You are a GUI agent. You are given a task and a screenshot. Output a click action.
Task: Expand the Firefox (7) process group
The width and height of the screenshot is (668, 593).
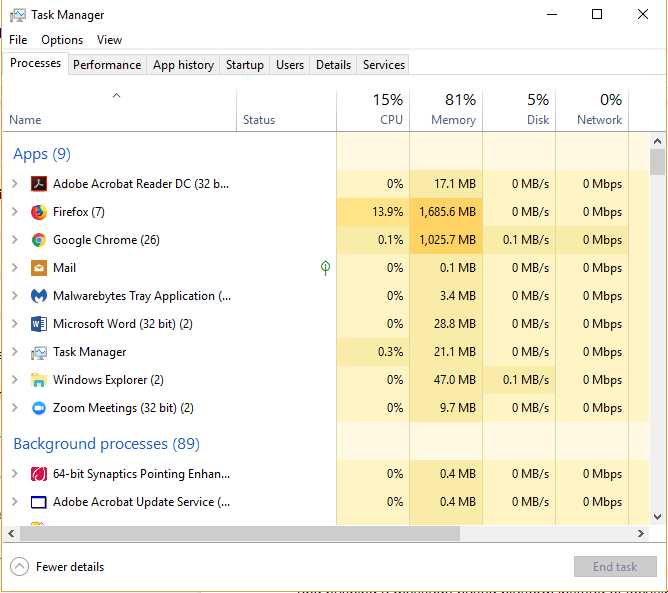tap(15, 212)
